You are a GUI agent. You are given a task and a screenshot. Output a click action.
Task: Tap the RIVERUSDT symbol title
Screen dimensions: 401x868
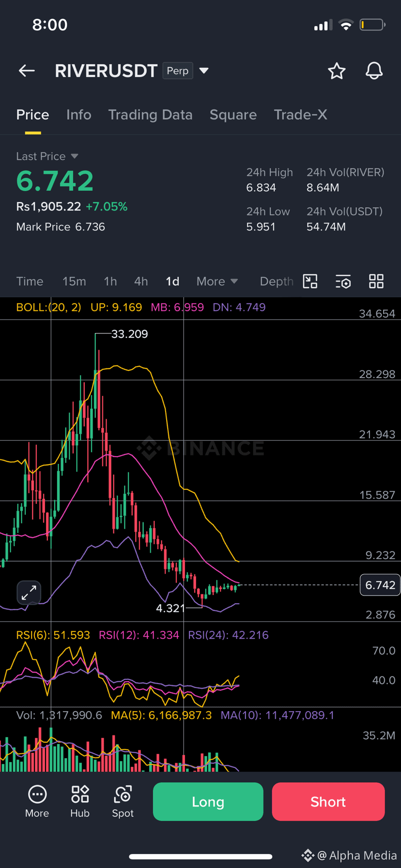click(x=106, y=71)
